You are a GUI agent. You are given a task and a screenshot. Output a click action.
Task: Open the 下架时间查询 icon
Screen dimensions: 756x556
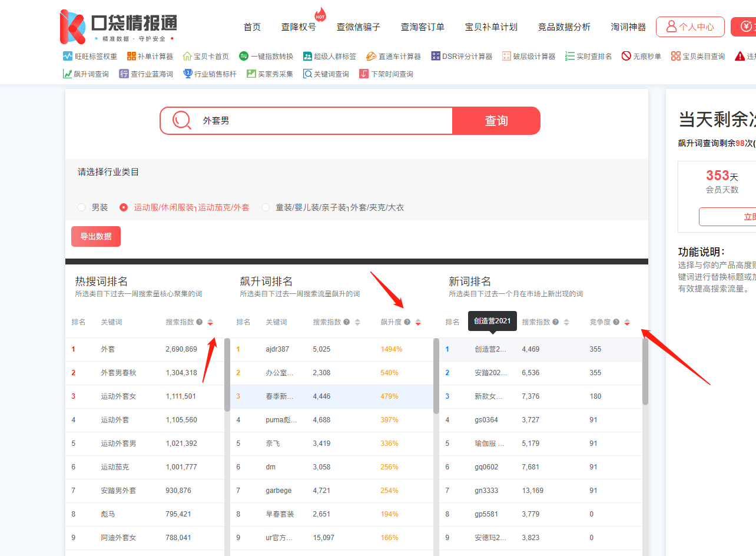[364, 74]
